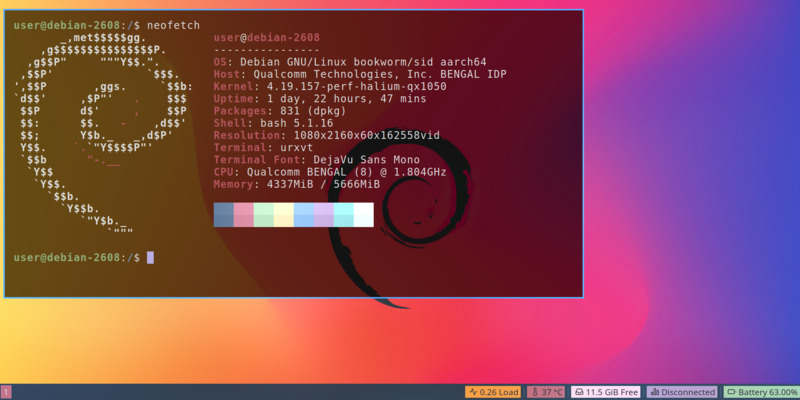Click the 'CPU: Qualcomm BENGAL (8)' line
This screenshot has width=800, height=400.
coord(330,172)
